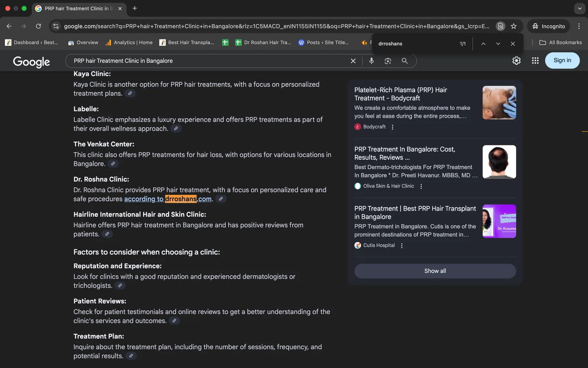Open the unlabeled green plus bookmark

[225, 42]
